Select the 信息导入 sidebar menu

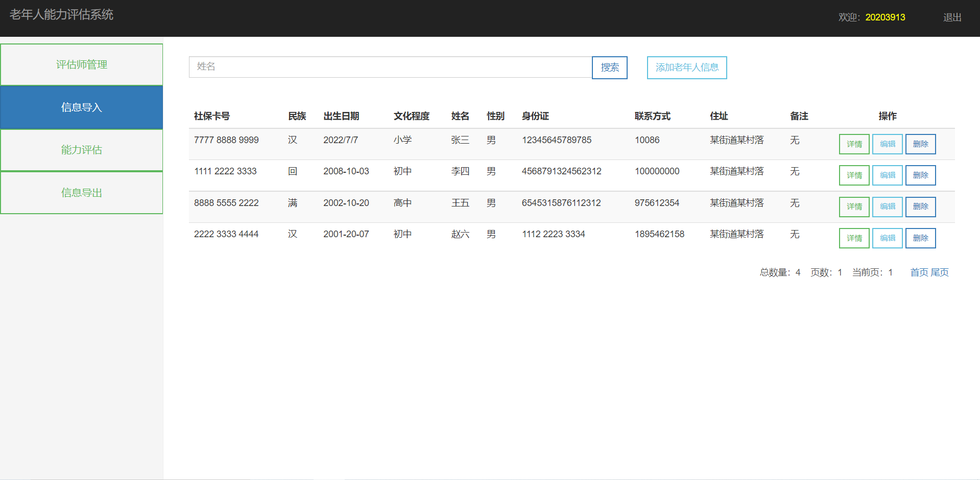82,107
